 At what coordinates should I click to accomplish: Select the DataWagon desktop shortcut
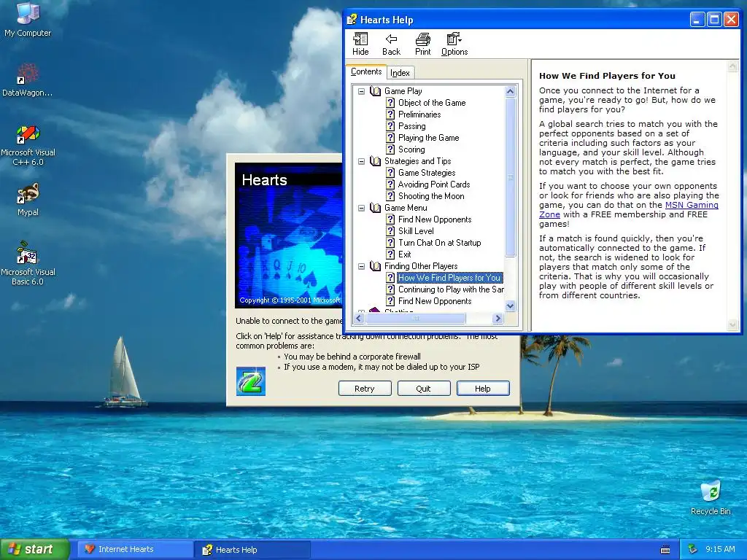coord(28,74)
